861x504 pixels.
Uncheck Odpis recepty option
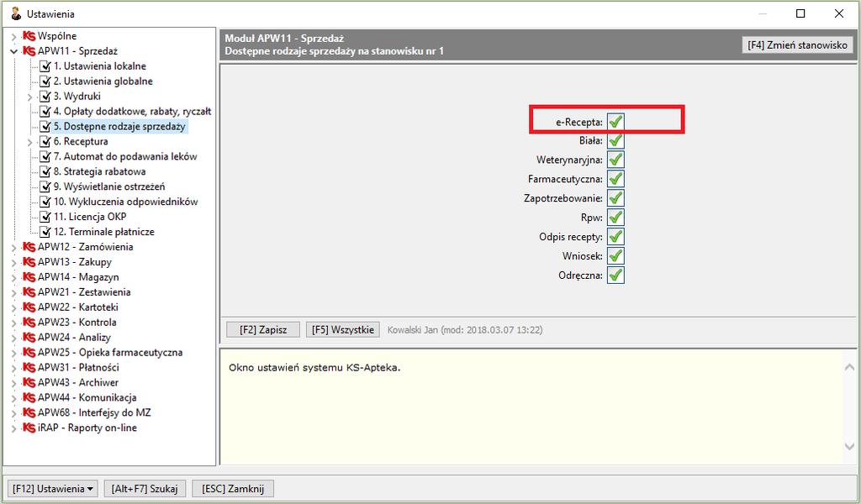[x=615, y=236]
